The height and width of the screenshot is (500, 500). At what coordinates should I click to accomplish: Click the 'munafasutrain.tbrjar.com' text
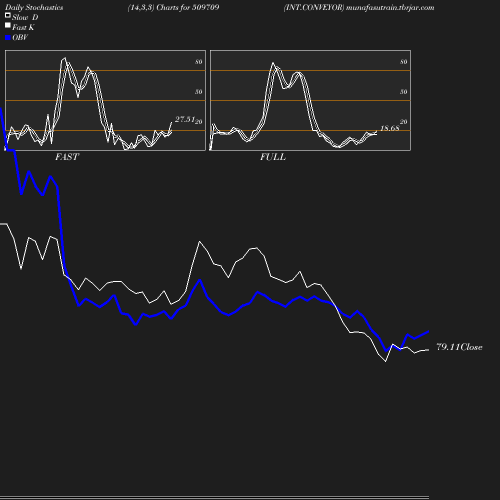point(390,8)
